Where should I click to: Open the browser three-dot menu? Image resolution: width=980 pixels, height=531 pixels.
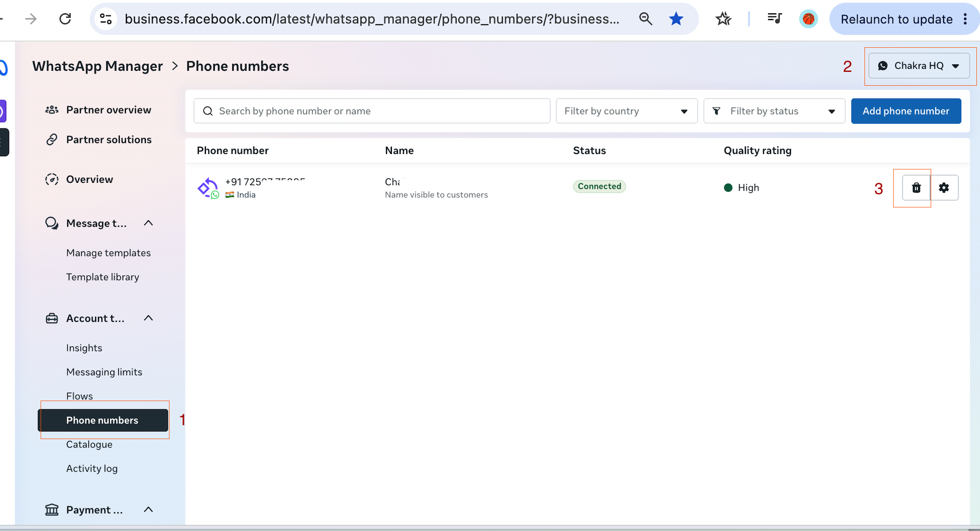(966, 19)
